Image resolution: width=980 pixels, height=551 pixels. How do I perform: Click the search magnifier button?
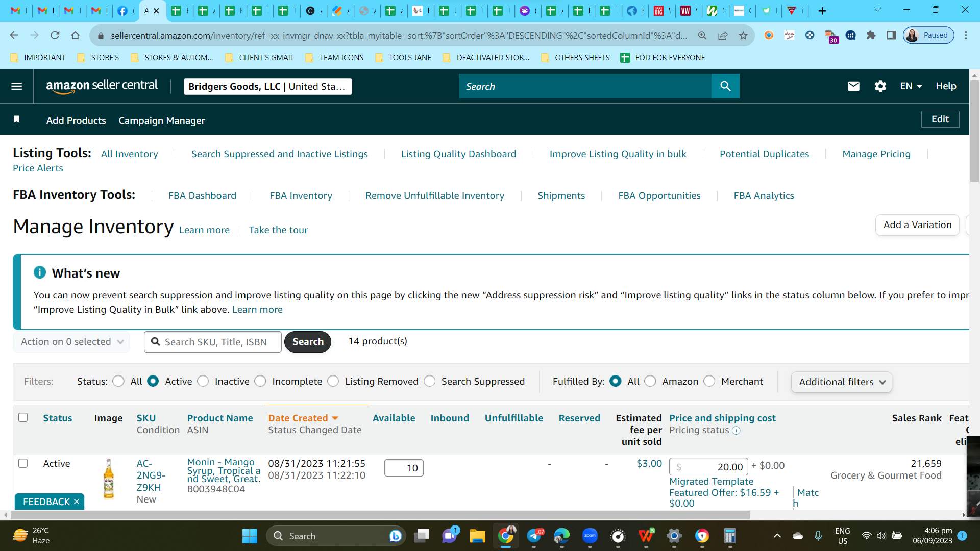pyautogui.click(x=725, y=86)
